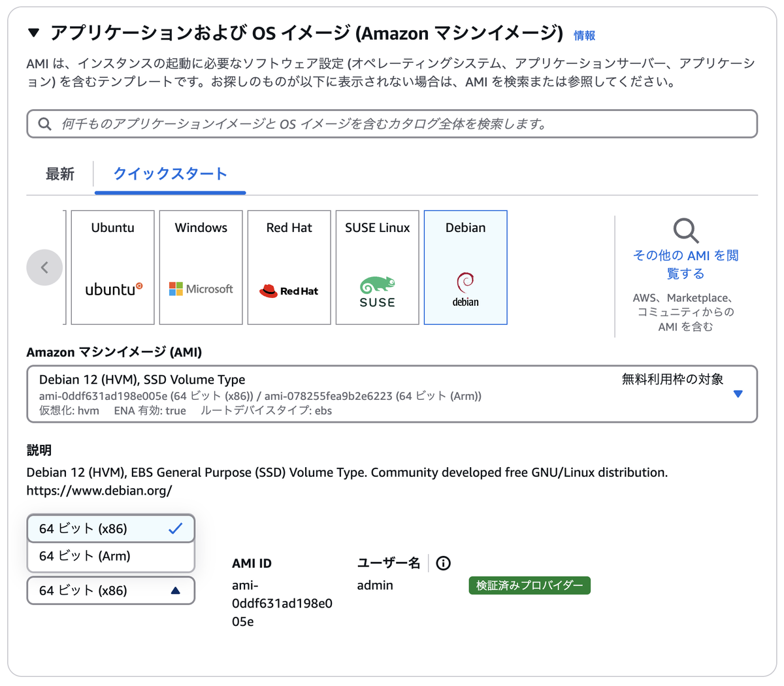The width and height of the screenshot is (784, 686).
Task: Click the Amazon マシンイメージ (AMI) label
Action: 114,352
